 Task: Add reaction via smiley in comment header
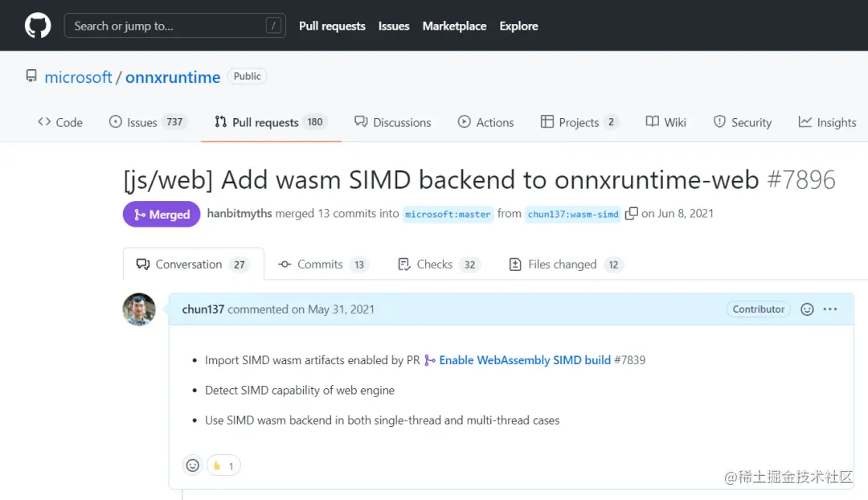coord(807,309)
